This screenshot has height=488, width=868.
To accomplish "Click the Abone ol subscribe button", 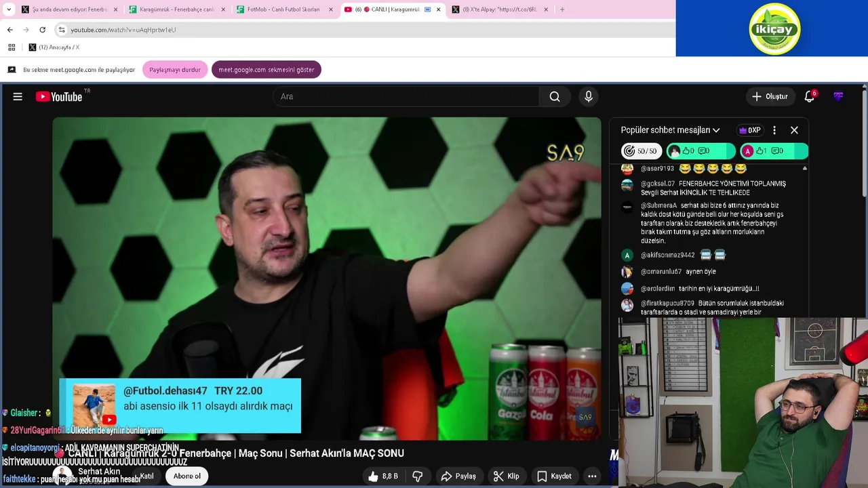I will point(187,476).
